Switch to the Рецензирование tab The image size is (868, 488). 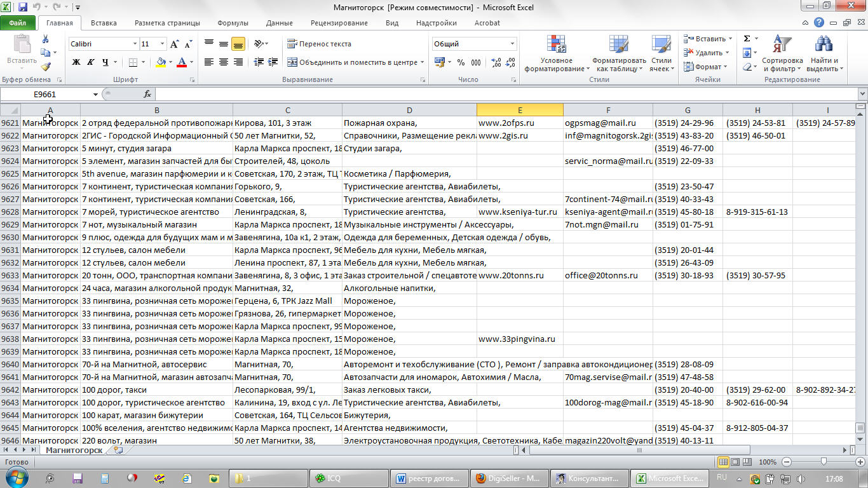339,23
